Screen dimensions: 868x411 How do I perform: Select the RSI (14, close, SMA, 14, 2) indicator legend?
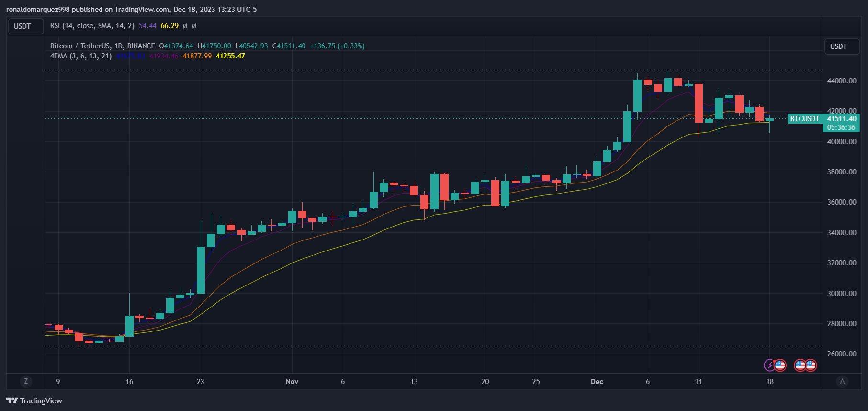[92, 26]
